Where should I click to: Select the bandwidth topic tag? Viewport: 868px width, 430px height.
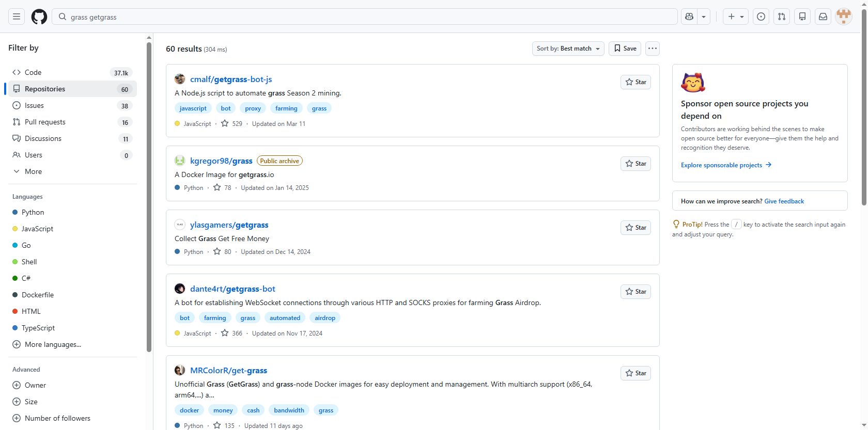tap(289, 410)
